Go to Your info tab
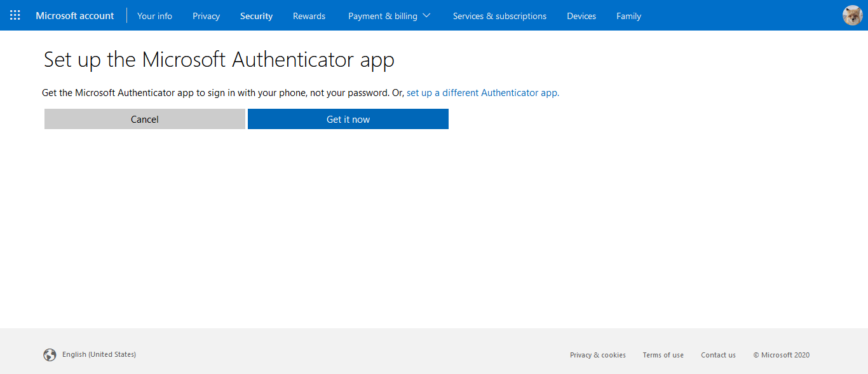Screen dimensions: 868x374 pyautogui.click(x=154, y=16)
